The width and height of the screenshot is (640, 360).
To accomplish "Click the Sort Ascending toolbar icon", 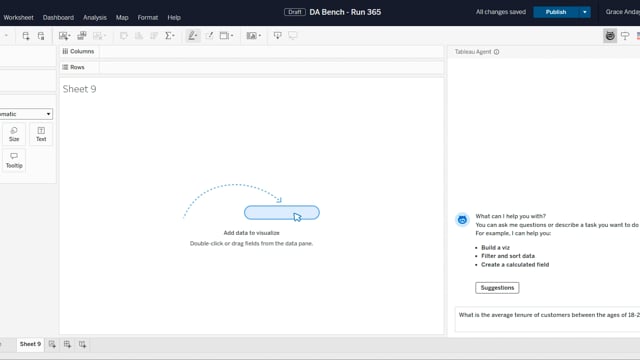I will coord(139,36).
